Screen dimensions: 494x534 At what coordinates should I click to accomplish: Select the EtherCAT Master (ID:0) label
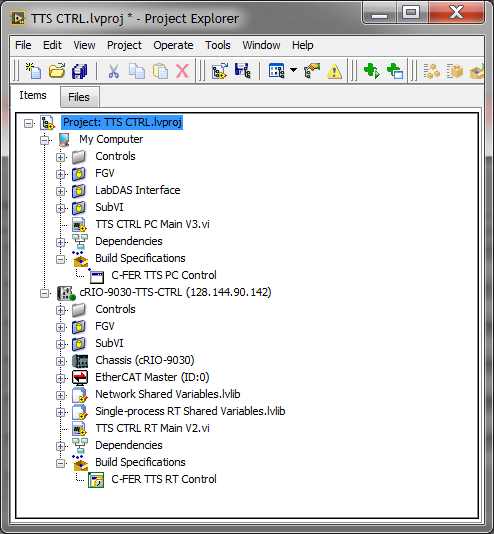click(152, 378)
